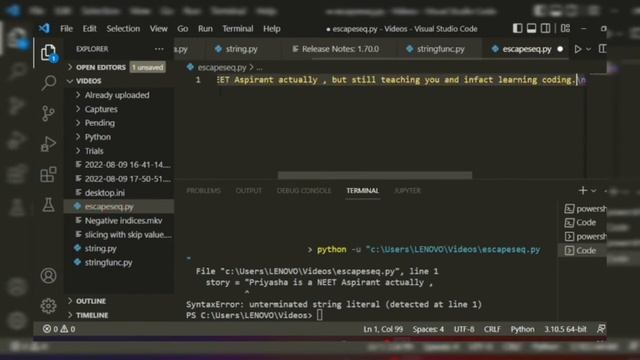Switch to the Debug Console panel tab
The image size is (640, 360).
304,191
